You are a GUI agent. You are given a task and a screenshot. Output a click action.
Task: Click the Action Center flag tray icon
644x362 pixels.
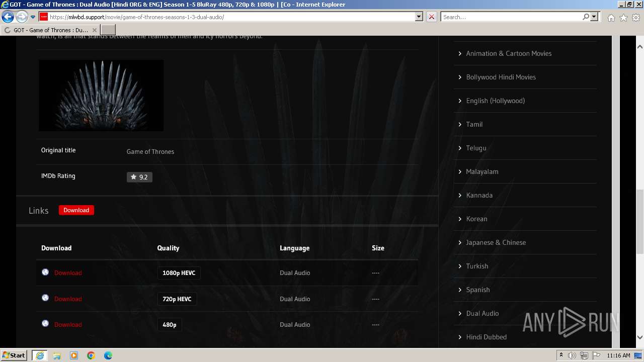(596, 355)
